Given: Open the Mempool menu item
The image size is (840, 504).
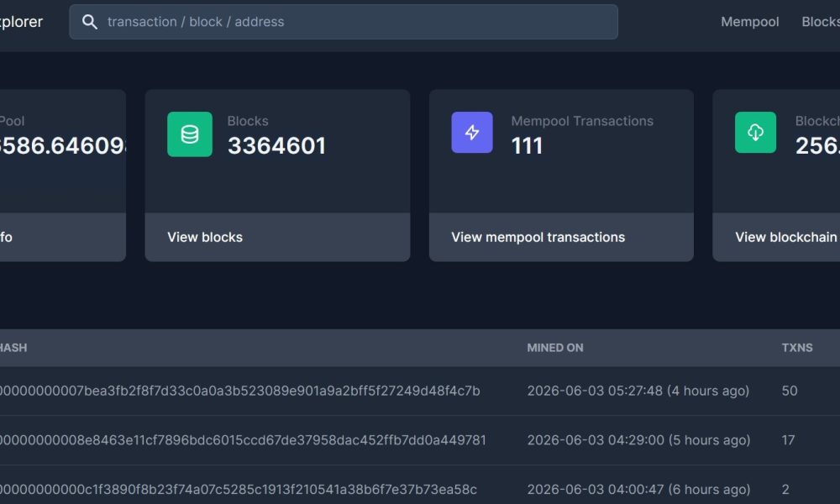Looking at the screenshot, I should pos(749,22).
